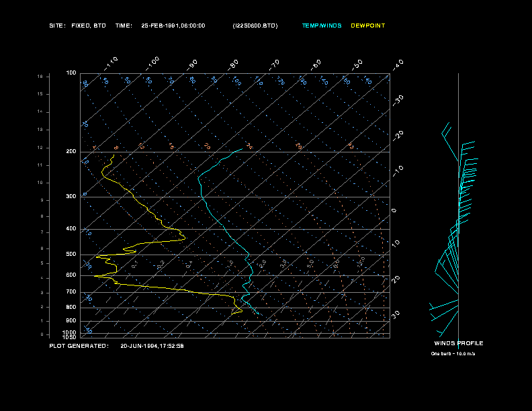Click the 700 pressure level label
The width and height of the screenshot is (532, 411).
pos(71,292)
